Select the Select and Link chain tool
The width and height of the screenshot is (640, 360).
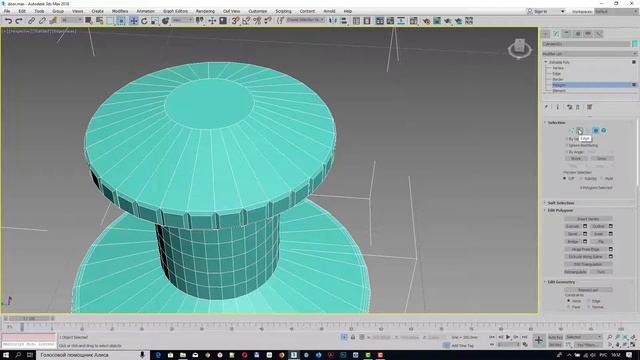(31, 20)
